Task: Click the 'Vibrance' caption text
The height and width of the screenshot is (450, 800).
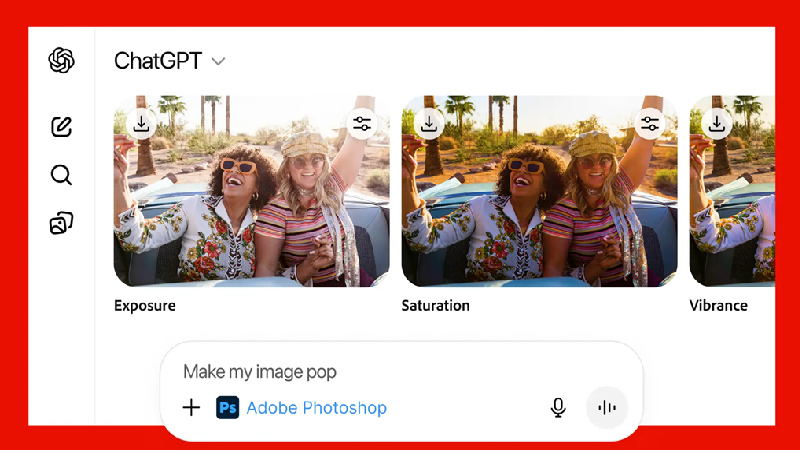Action: click(718, 306)
